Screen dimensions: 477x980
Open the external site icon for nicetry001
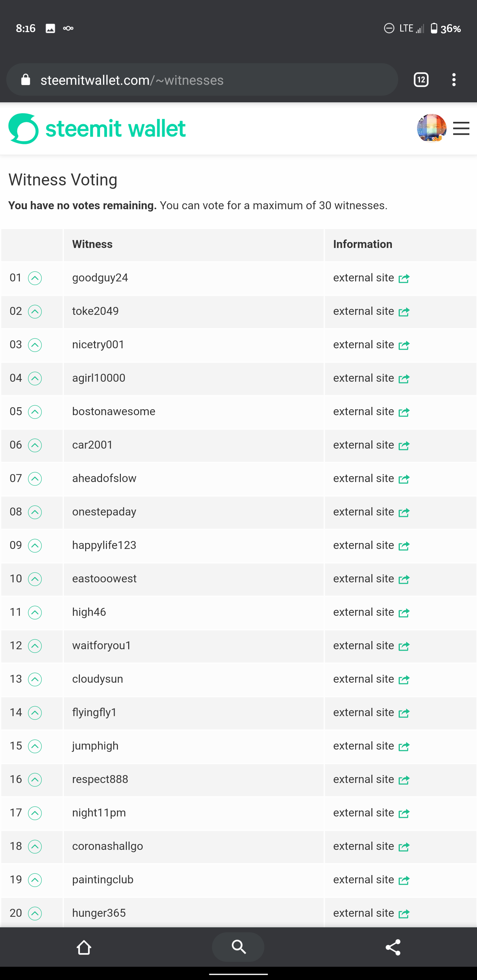coord(404,345)
